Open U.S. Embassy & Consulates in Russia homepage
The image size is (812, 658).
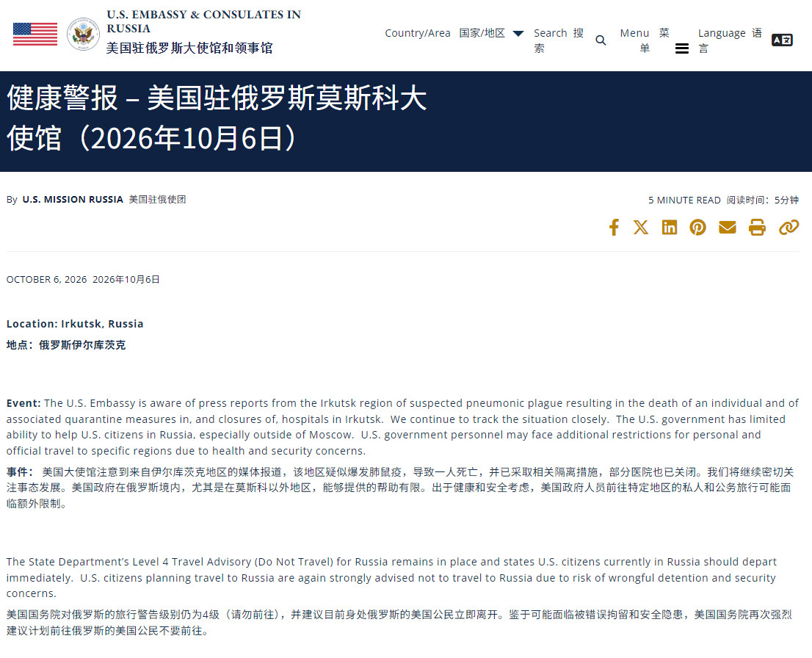pos(203,31)
